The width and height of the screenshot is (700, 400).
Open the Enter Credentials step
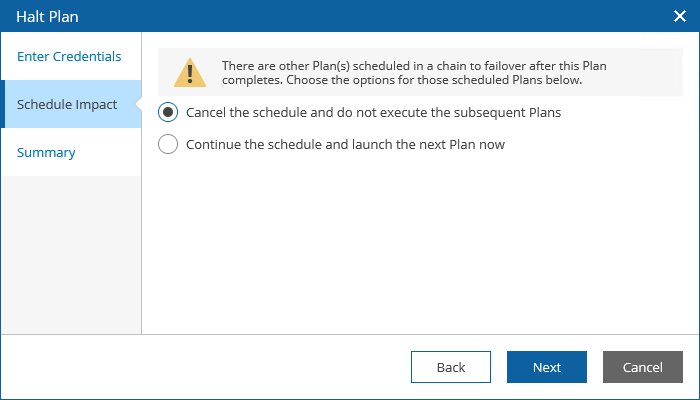(69, 56)
